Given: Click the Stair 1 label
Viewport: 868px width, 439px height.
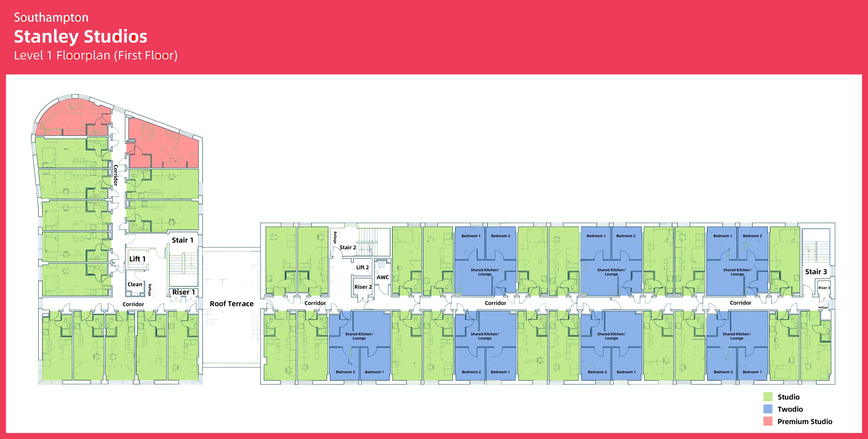Looking at the screenshot, I should (x=182, y=240).
